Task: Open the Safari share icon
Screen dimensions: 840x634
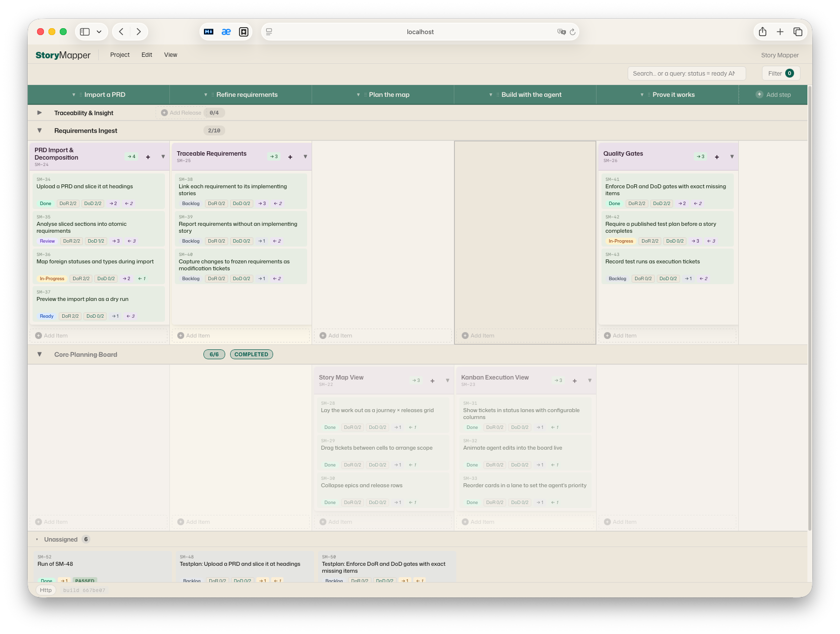Action: (762, 32)
